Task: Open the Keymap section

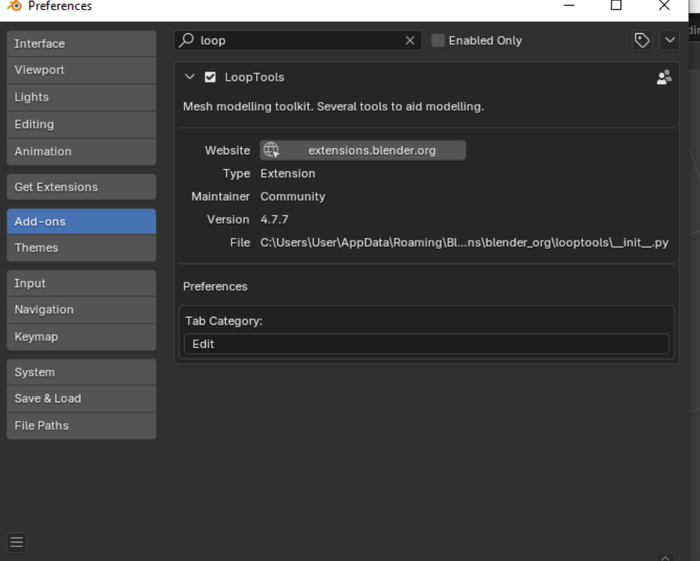Action: pos(81,337)
